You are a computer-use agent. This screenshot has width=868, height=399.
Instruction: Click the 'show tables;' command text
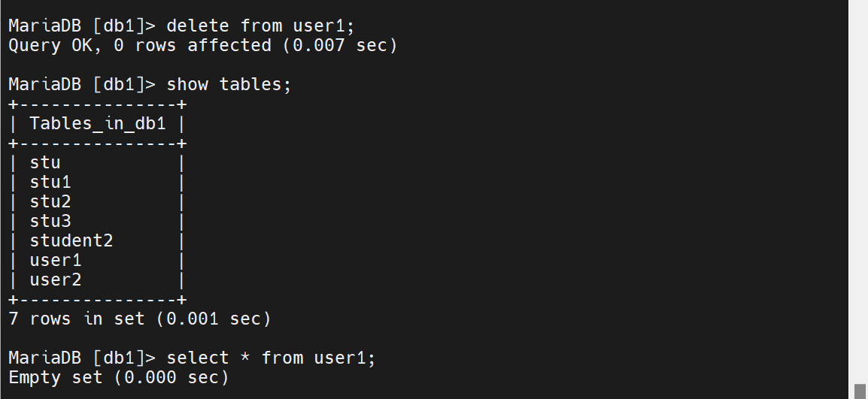point(229,84)
